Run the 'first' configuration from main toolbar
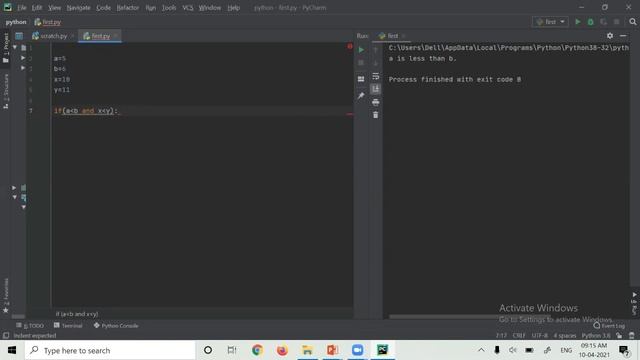 point(578,22)
